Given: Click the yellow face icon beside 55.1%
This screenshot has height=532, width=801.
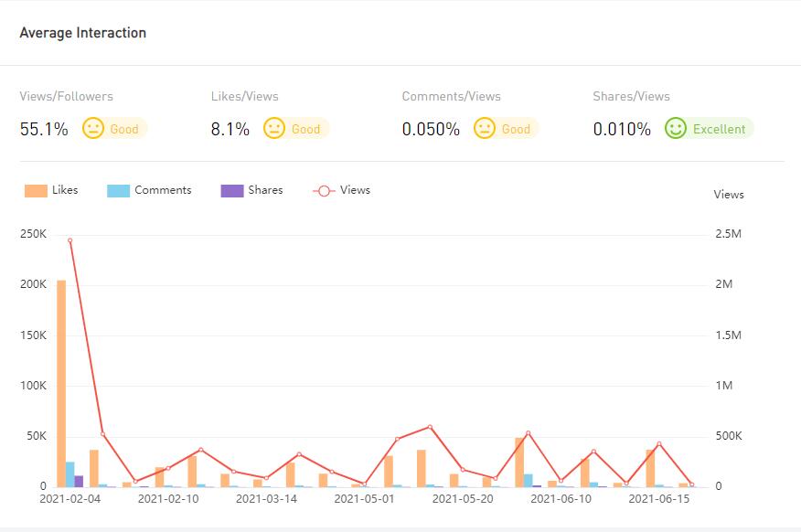Looking at the screenshot, I should coord(93,129).
